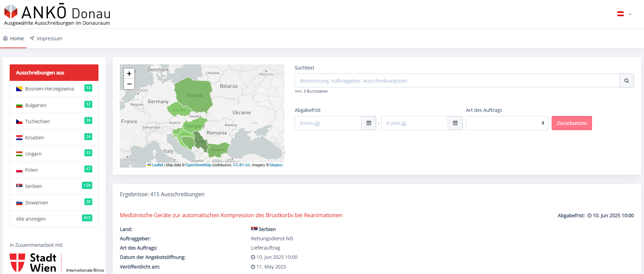Open the Art des Auftrags dropdown
This screenshot has width=644, height=274.
[x=507, y=123]
